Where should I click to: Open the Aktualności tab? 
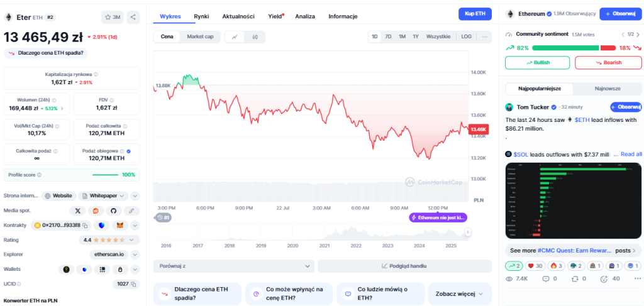[238, 16]
